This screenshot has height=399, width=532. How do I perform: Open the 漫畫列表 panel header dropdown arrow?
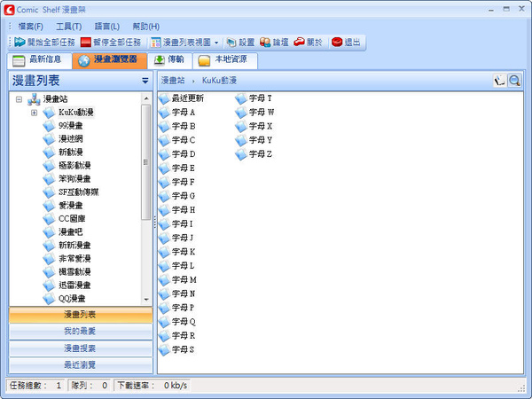pyautogui.click(x=145, y=81)
